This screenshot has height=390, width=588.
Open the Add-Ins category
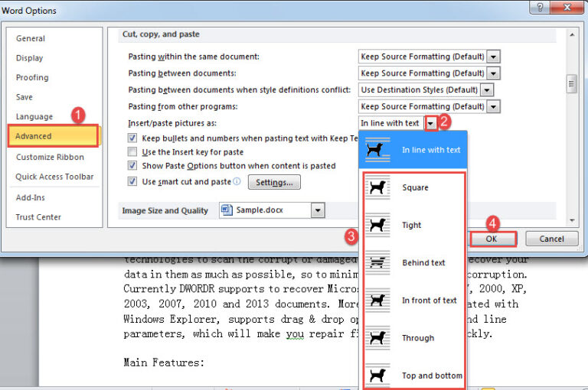coord(30,197)
